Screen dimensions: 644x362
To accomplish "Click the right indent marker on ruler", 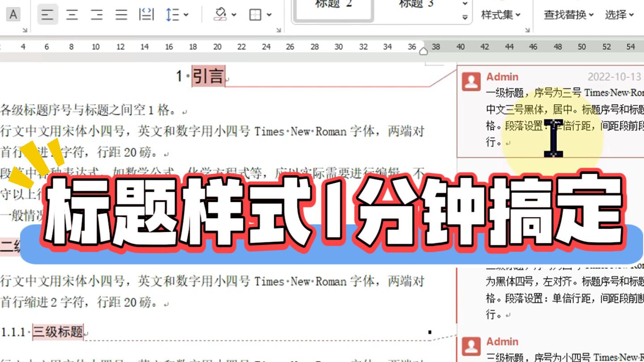I will 424,51.
